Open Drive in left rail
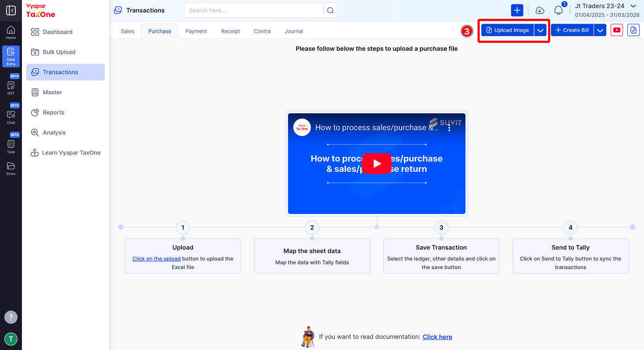644x350 pixels. (x=11, y=168)
